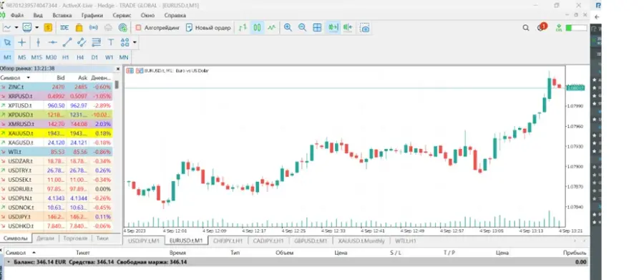644x280 pixels.
Task: Select the equidistant channel tool
Action: pyautogui.click(x=82, y=42)
